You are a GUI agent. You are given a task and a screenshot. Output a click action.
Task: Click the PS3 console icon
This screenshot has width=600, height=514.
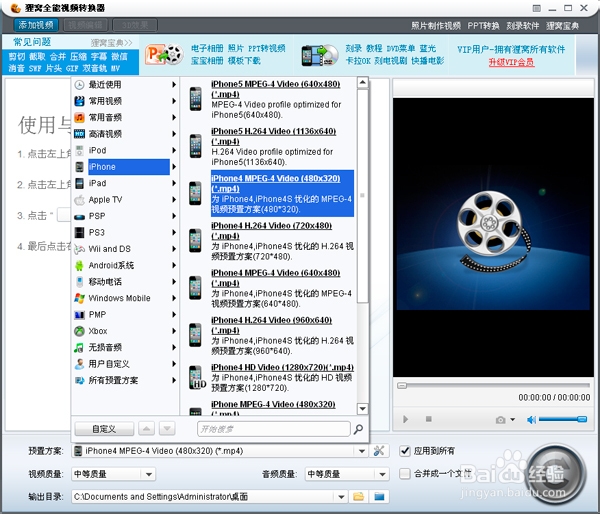click(79, 232)
